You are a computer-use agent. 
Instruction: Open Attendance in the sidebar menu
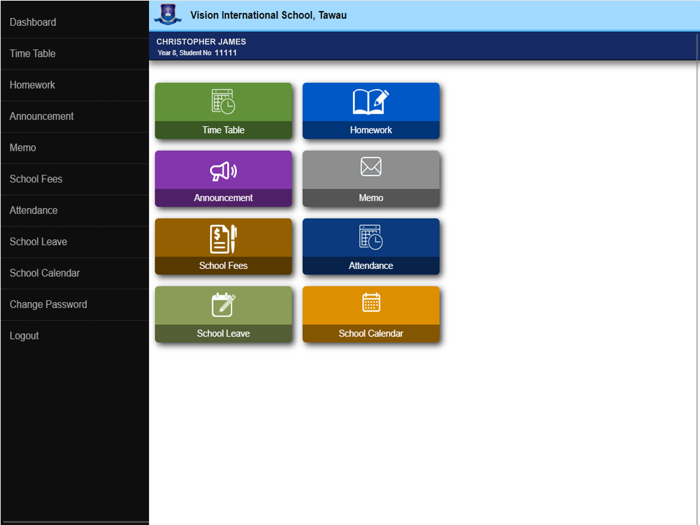tap(75, 210)
